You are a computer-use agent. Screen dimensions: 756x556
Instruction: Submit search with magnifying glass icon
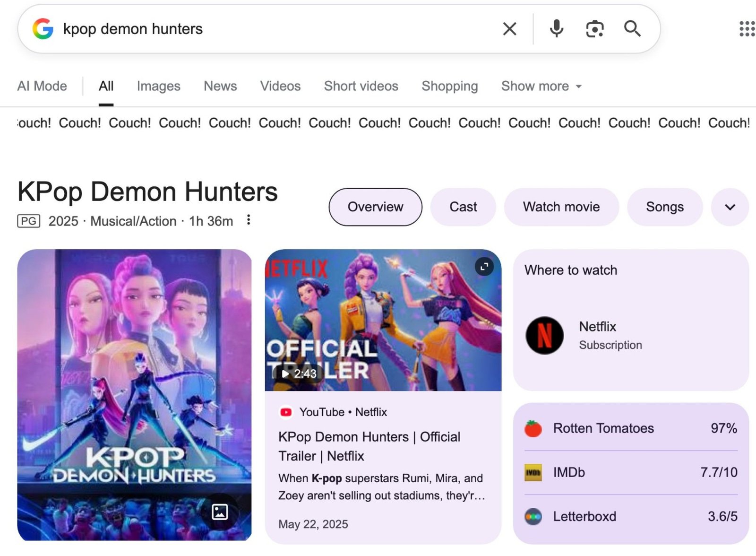click(x=632, y=29)
